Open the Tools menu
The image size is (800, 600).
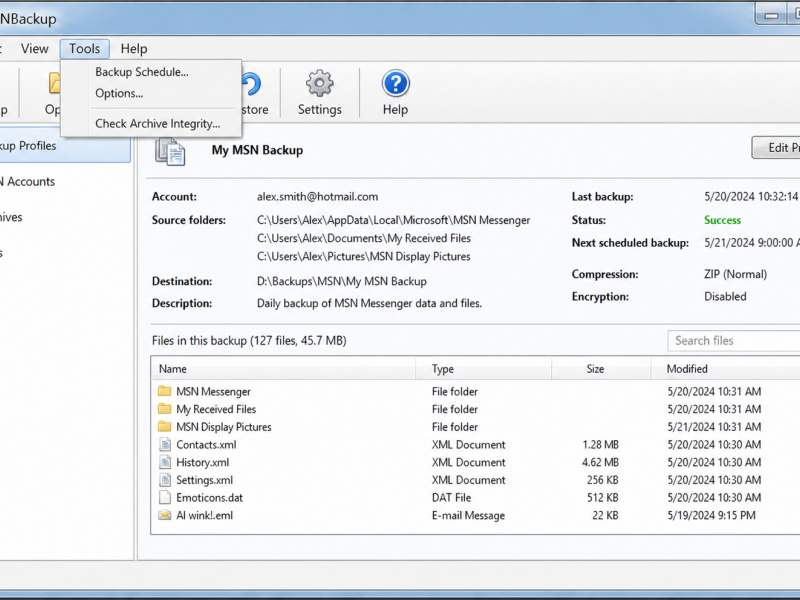point(85,49)
